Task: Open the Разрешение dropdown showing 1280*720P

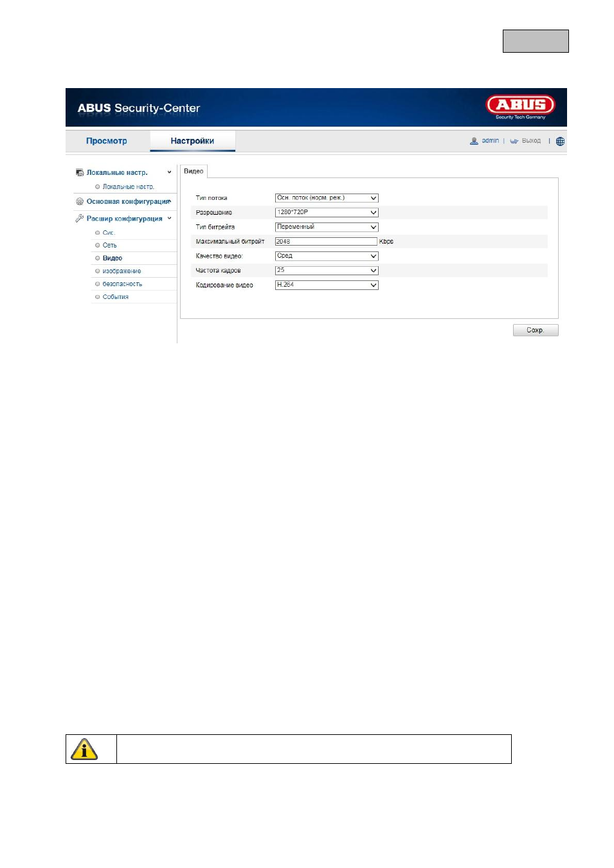Action: pyautogui.click(x=327, y=212)
